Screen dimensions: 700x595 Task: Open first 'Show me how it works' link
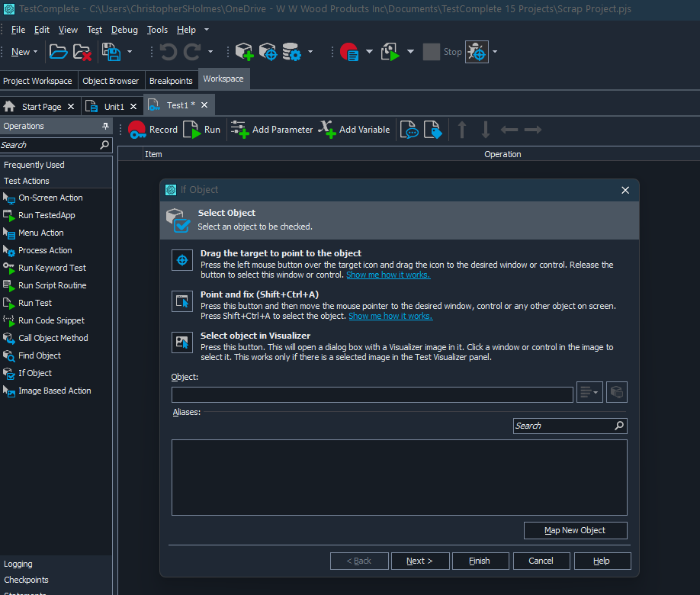(x=387, y=275)
